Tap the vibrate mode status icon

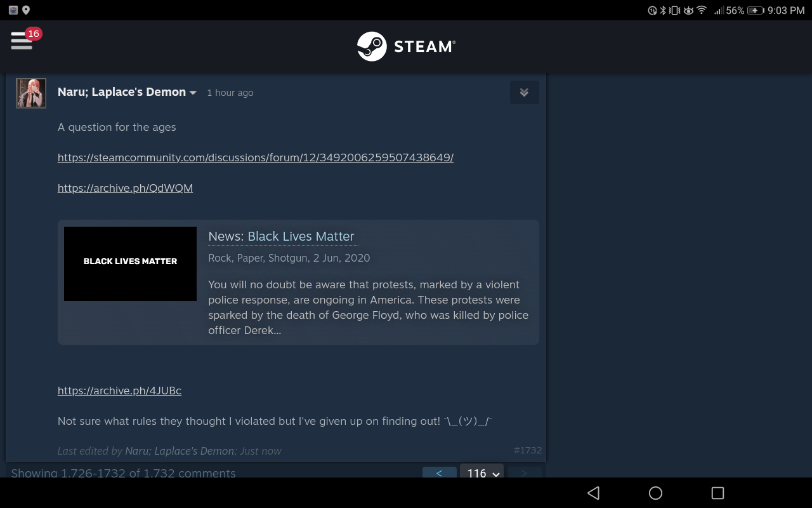pos(675,10)
